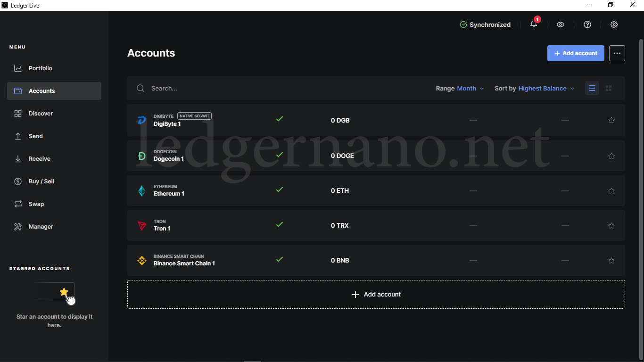Open the Dogecoin 1 account name
This screenshot has height=362, width=644.
click(x=169, y=159)
